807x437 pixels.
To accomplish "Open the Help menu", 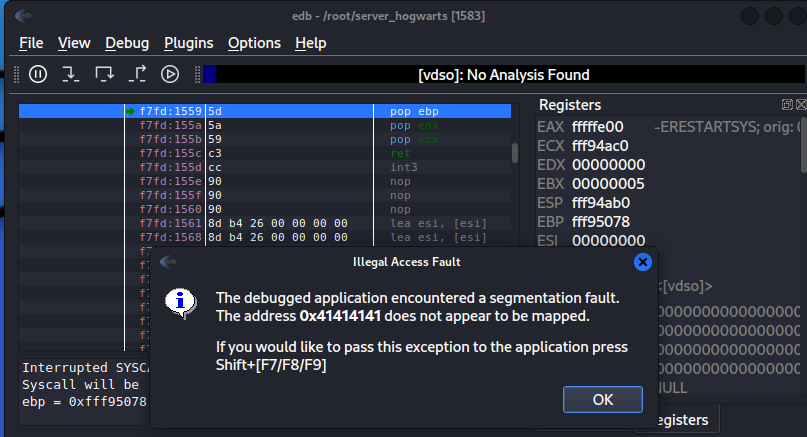I will [311, 43].
